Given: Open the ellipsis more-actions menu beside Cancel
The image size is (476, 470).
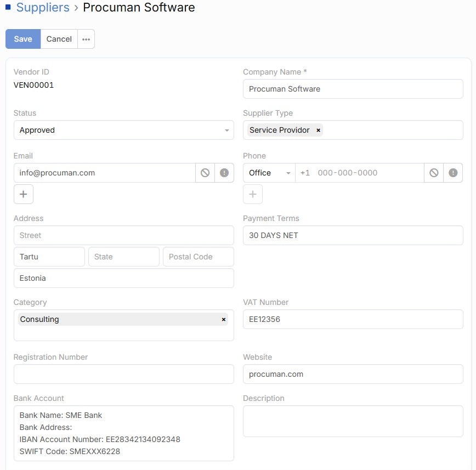Looking at the screenshot, I should tap(86, 39).
